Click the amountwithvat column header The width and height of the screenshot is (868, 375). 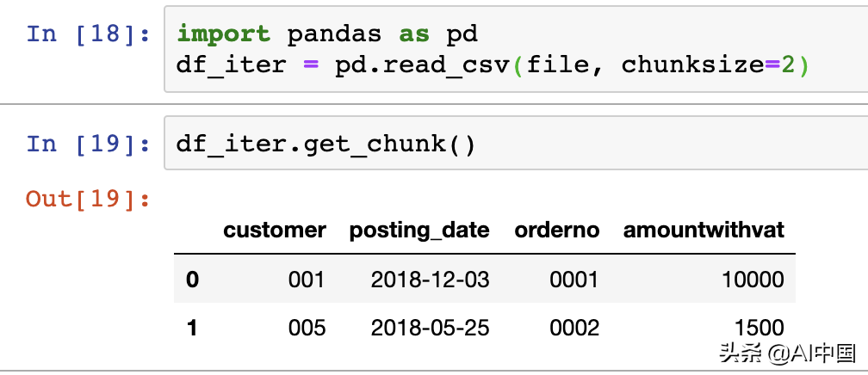(704, 231)
